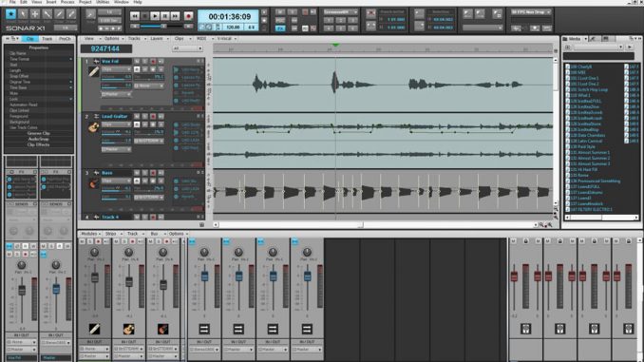Open the console Bus menu button
Screen dimensions: 644x362
coord(156,234)
